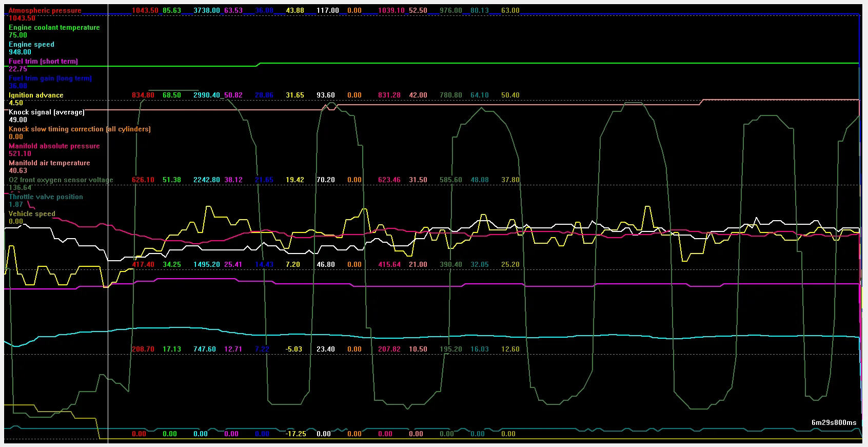Click the Fuel trim (short term) label

tap(44, 61)
